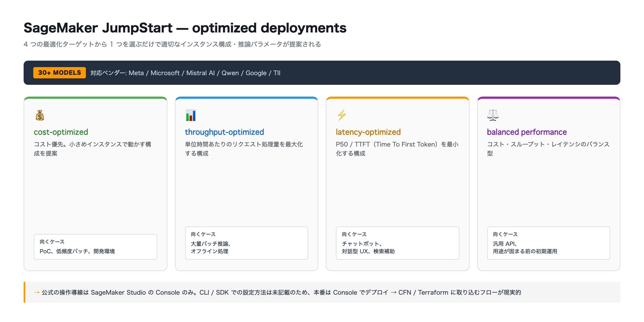Open the "throughput-optimized" blue heading
This screenshot has width=644, height=322.
click(x=224, y=132)
